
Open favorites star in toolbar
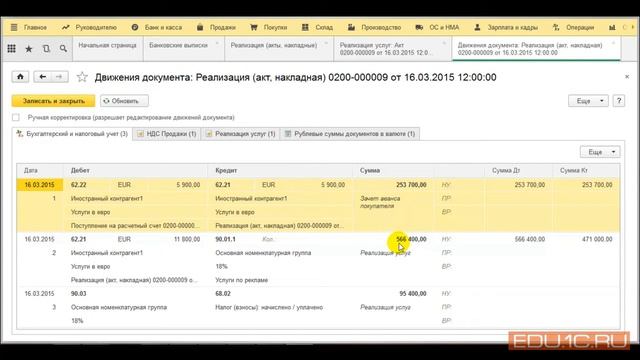click(29, 49)
